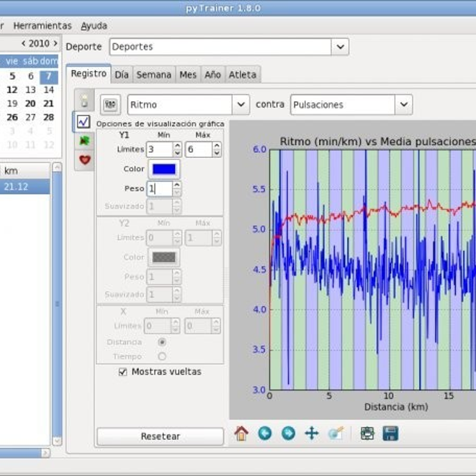Open the Pulsaciones dropdown
Viewport: 476px width, 476px height.
tap(404, 104)
